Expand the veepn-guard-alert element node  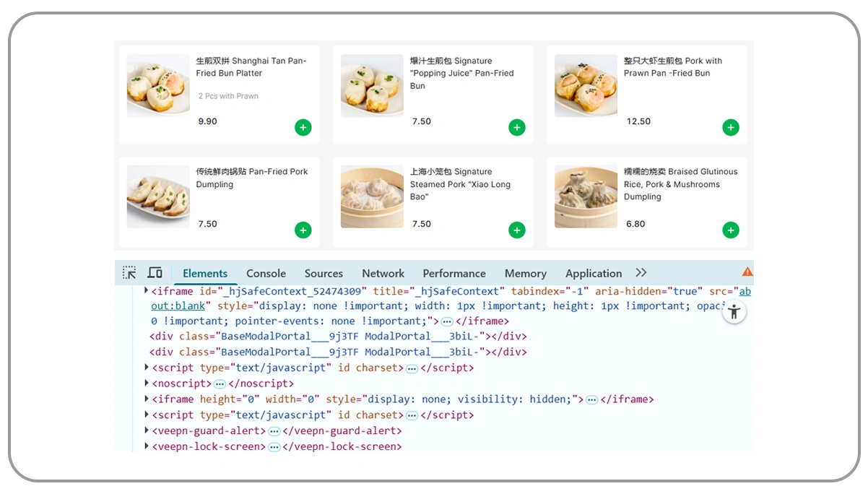[146, 430]
